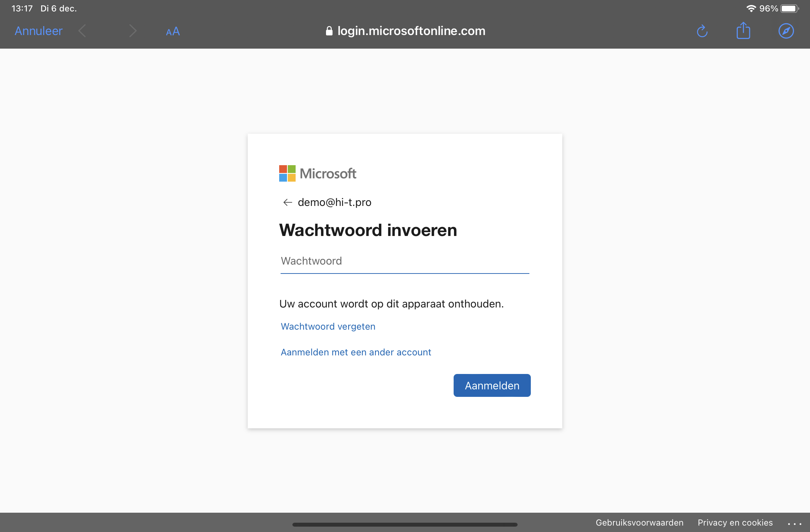The height and width of the screenshot is (532, 810).
Task: Go forward with the browser forward chevron
Action: [x=133, y=31]
